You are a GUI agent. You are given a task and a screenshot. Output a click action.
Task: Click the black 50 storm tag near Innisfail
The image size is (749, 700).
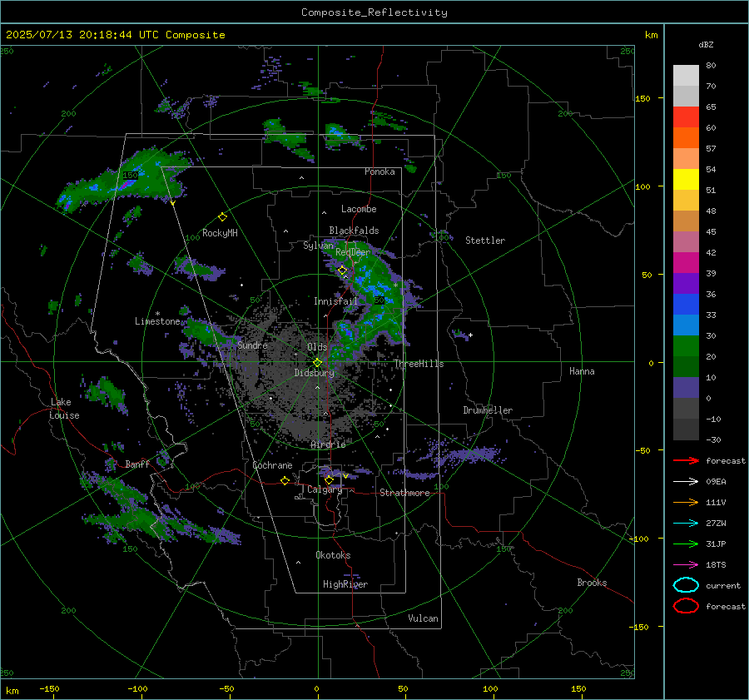click(x=379, y=300)
